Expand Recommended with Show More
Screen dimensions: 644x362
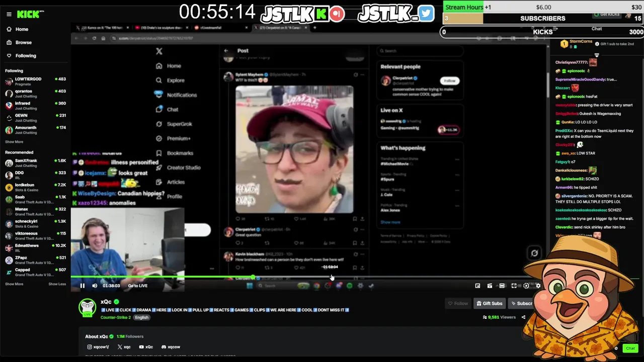(14, 284)
